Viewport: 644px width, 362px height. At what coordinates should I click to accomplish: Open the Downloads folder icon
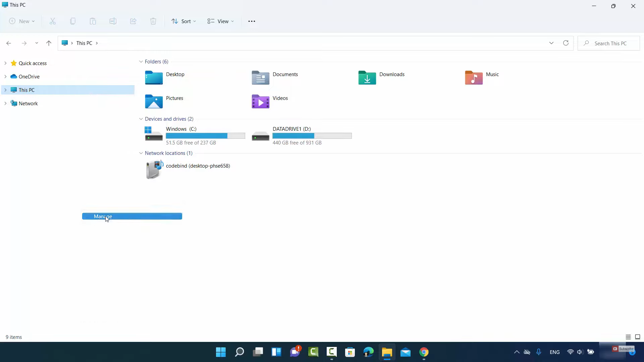(367, 77)
